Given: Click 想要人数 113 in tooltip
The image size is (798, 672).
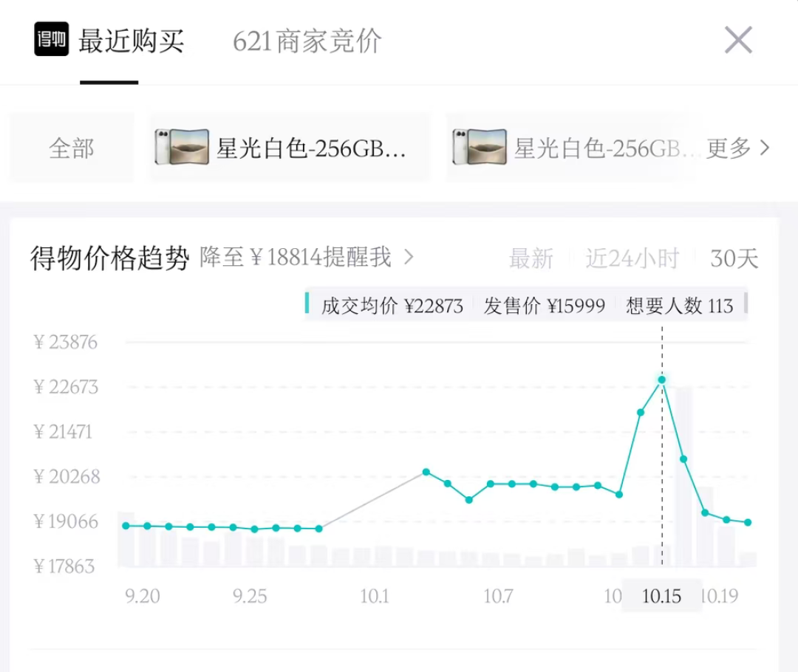Looking at the screenshot, I should (x=680, y=306).
